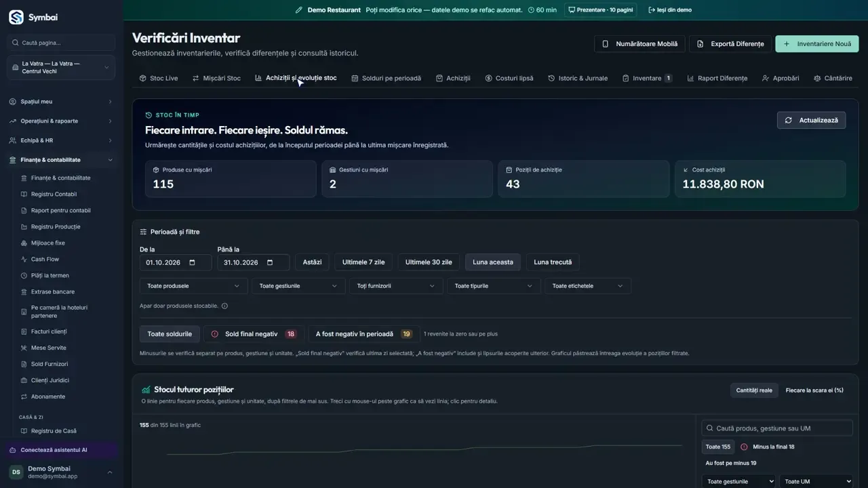Screen dimensions: 868x488
Task: Open Toate etichetele dropdown
Action: pyautogui.click(x=588, y=286)
